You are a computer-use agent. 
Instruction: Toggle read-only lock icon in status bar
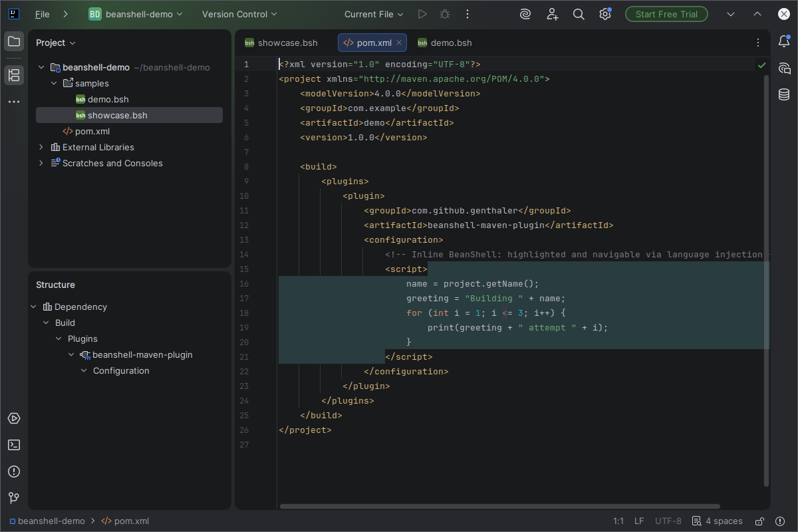click(x=761, y=521)
